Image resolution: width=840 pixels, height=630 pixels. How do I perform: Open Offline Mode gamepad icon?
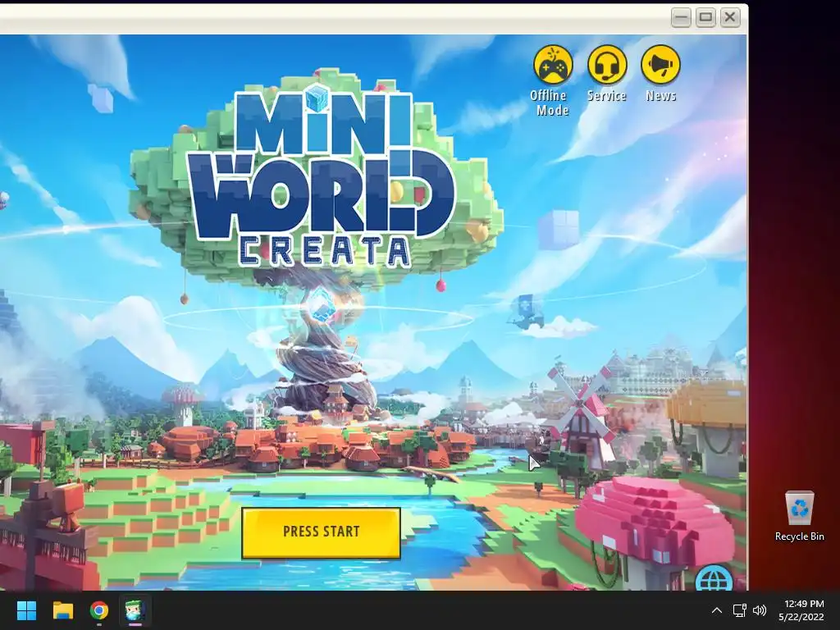click(553, 66)
